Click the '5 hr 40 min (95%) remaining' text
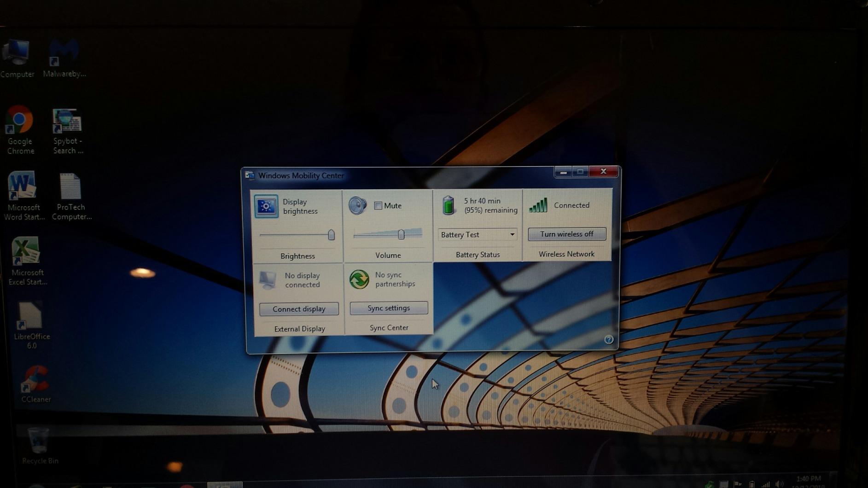This screenshot has height=488, width=868. (x=490, y=205)
